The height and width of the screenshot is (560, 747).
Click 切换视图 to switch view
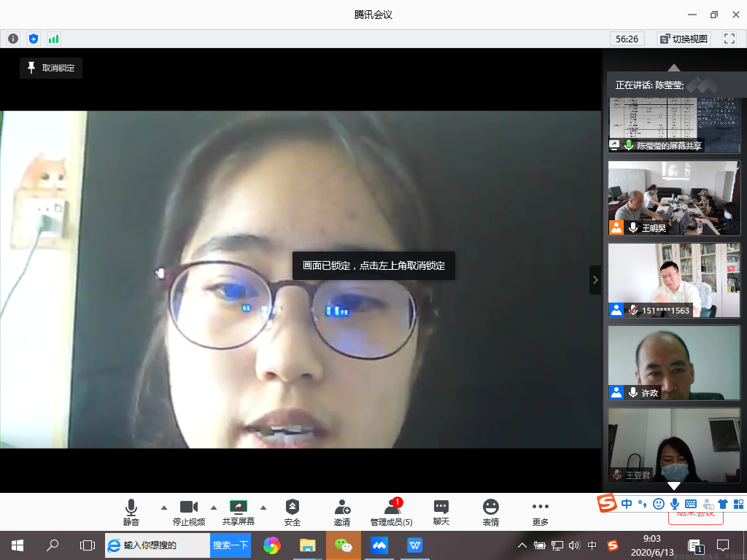pos(684,39)
